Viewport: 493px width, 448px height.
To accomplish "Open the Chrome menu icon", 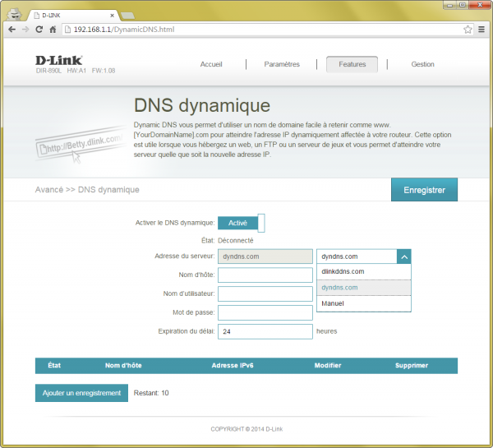I will (x=481, y=30).
